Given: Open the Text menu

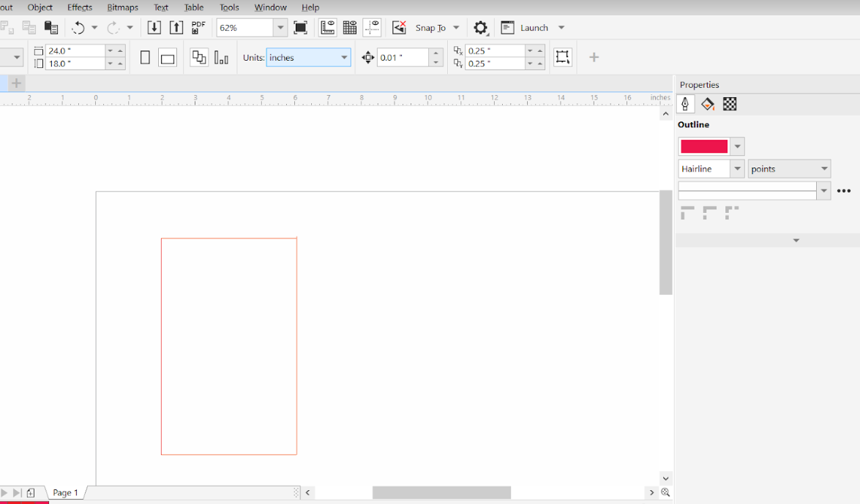Looking at the screenshot, I should [x=161, y=7].
